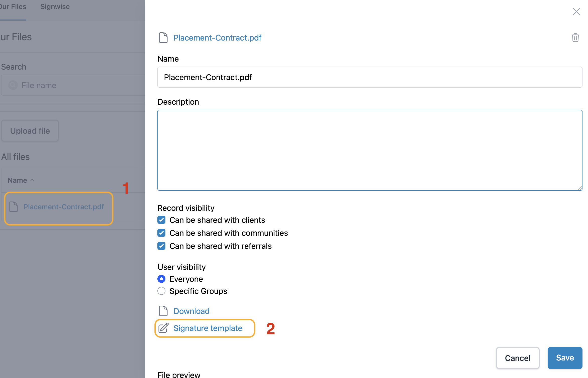This screenshot has height=378, width=588.
Task: Select Specific Groups radio button
Action: pos(161,291)
